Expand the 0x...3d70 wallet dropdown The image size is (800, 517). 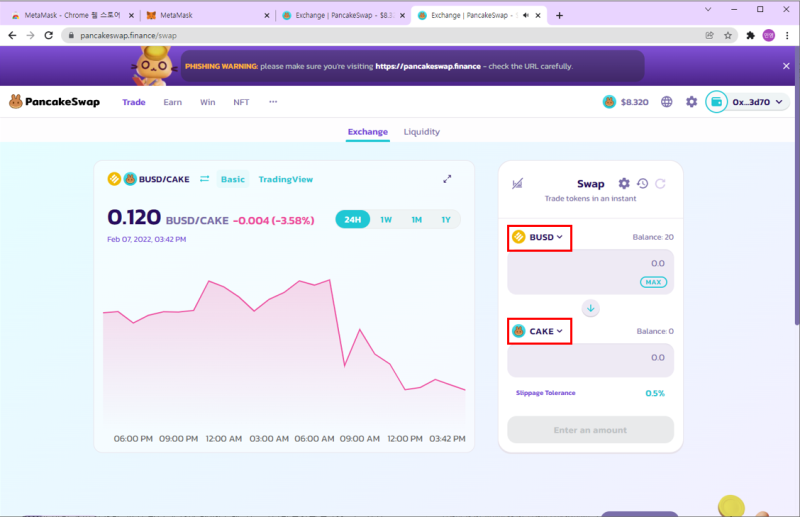[758, 102]
